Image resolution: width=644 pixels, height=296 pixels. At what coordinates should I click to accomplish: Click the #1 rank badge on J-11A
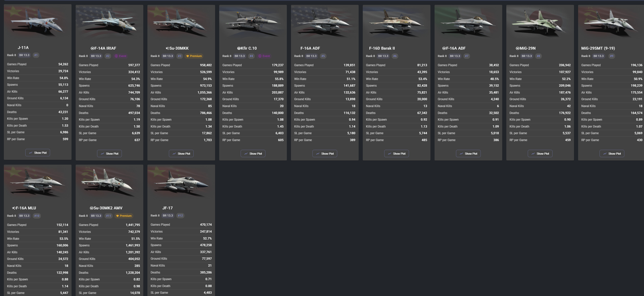pyautogui.click(x=36, y=55)
